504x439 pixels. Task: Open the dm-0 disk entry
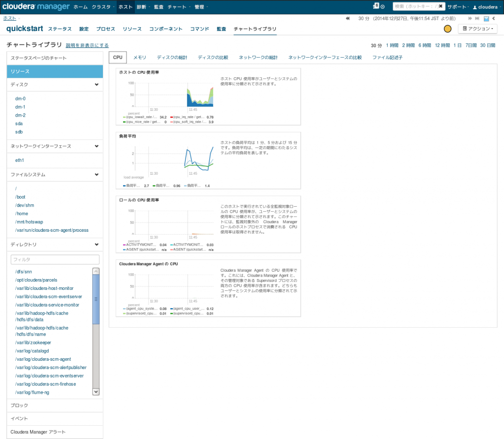[20, 98]
